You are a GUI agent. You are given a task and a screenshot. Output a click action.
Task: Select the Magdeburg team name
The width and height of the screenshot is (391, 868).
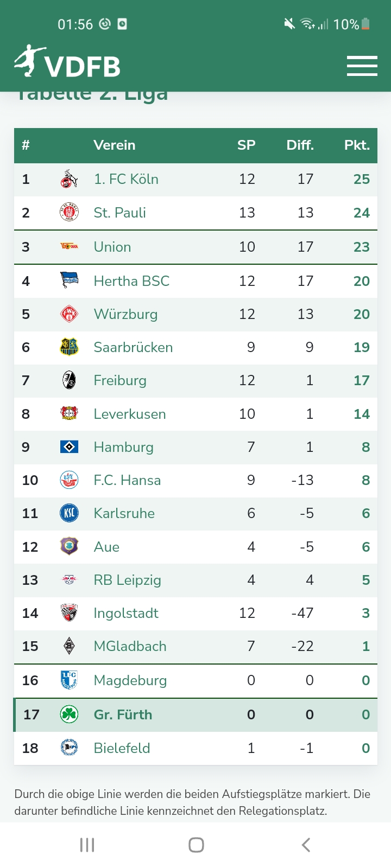pos(130,680)
